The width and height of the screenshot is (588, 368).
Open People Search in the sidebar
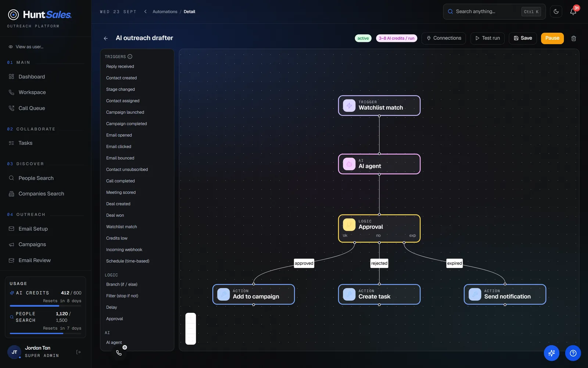point(46,178)
